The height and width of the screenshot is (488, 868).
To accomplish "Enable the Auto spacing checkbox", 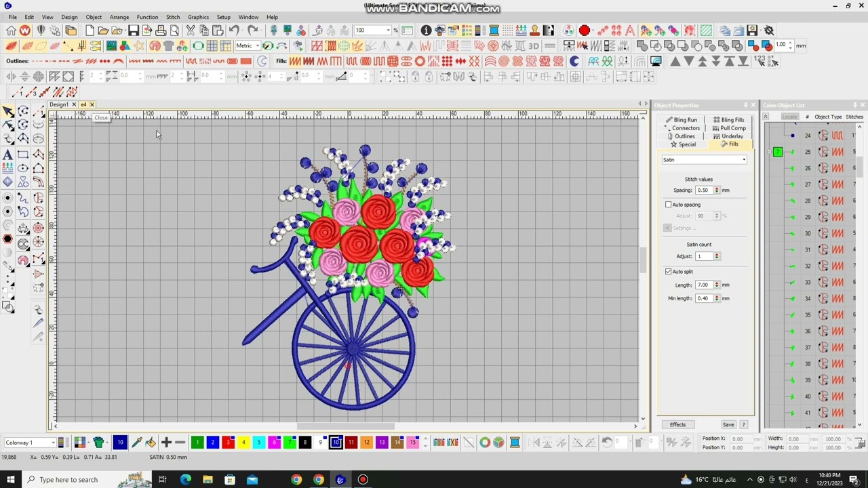I will (669, 205).
